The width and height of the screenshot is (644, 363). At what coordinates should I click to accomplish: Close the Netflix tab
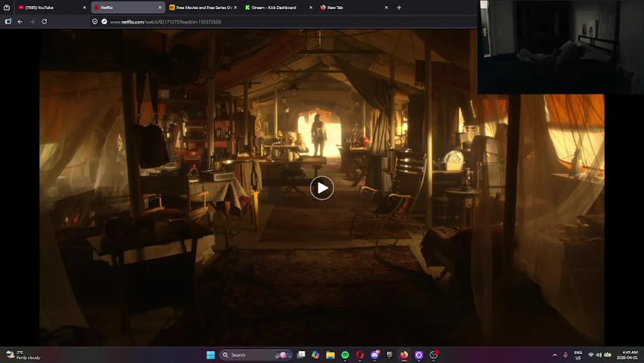pos(160,8)
